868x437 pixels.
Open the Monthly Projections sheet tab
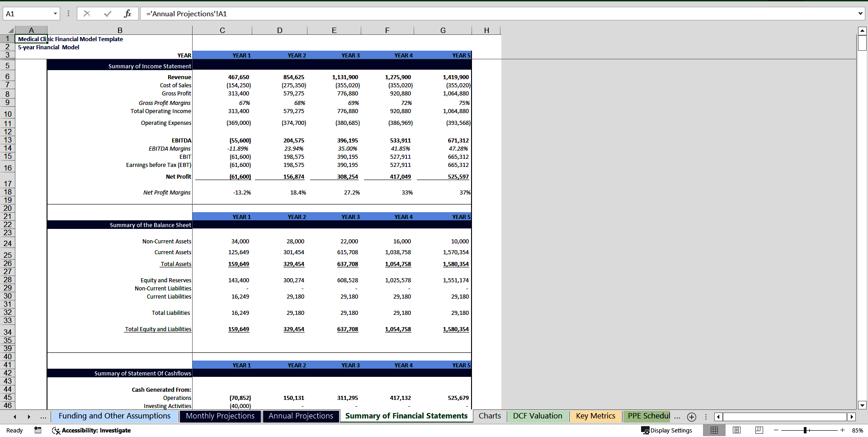pyautogui.click(x=220, y=416)
